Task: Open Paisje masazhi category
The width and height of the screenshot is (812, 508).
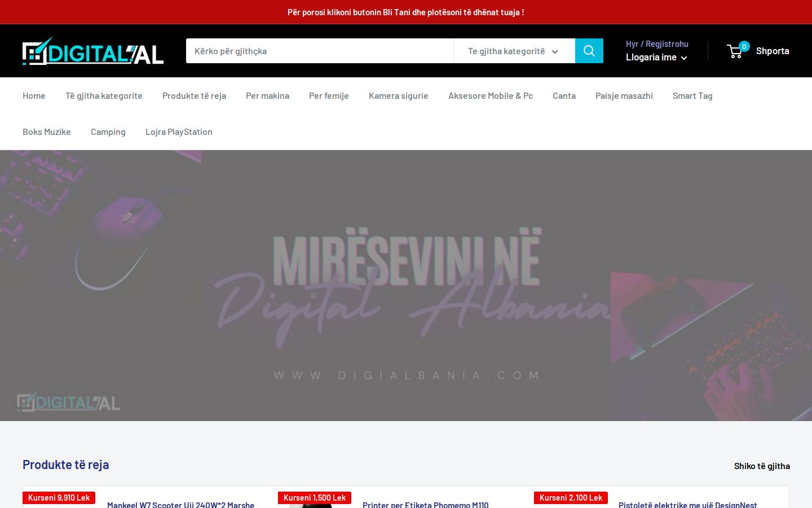Action: [624, 95]
